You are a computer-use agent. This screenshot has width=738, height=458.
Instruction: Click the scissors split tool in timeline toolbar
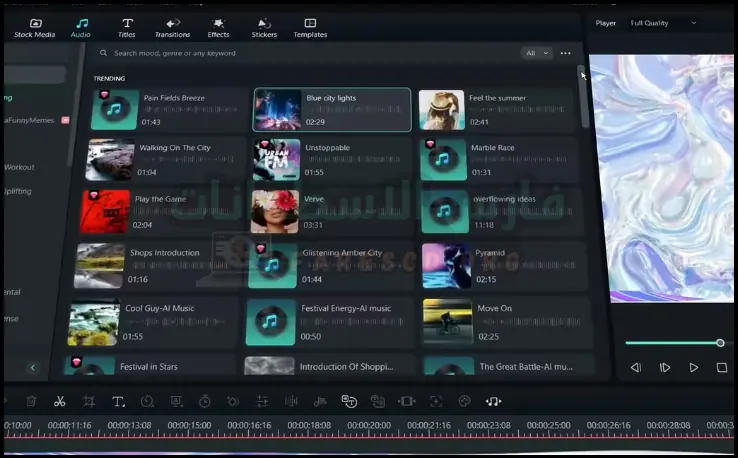(x=60, y=401)
